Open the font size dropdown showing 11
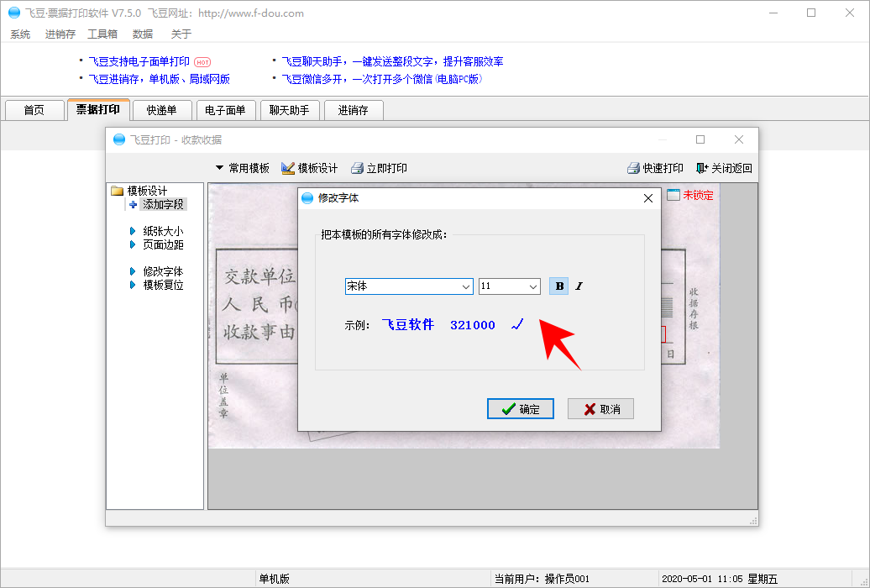This screenshot has height=588, width=870. click(509, 286)
